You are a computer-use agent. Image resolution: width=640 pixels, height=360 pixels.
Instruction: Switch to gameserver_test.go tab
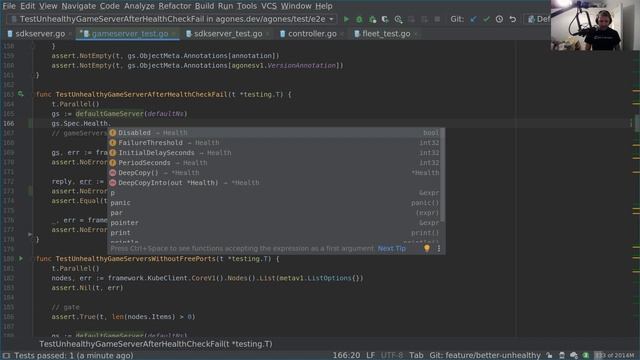(x=129, y=34)
